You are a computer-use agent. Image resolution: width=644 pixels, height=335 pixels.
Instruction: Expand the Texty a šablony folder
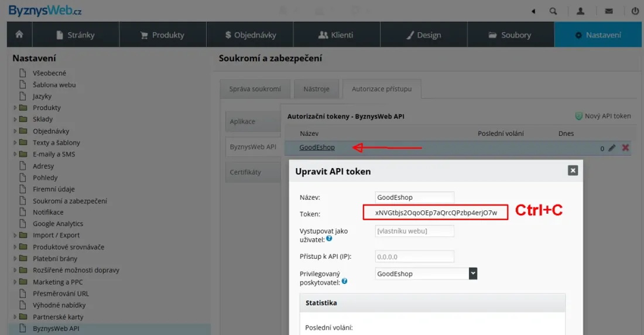[15, 143]
